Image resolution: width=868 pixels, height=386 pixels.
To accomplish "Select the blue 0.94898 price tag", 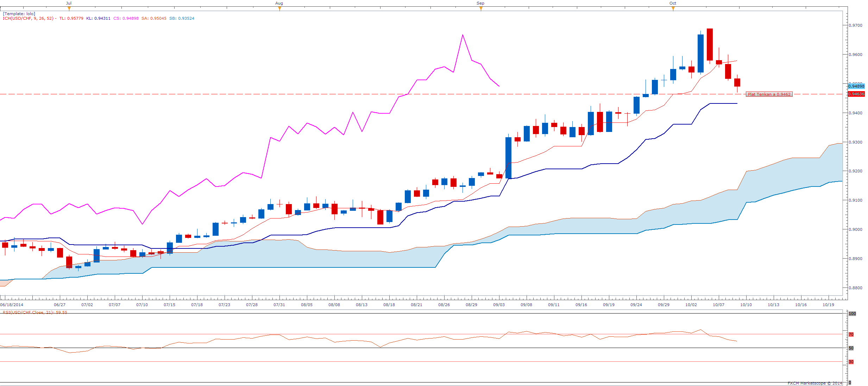I will pos(856,86).
